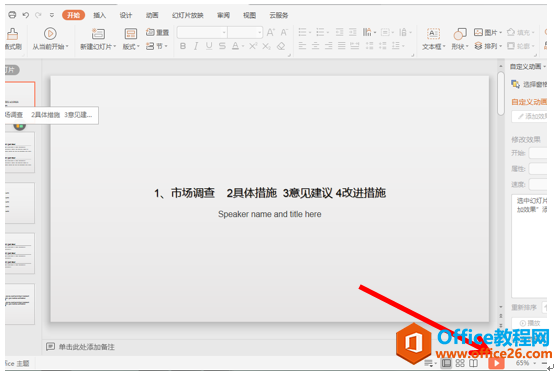
Task: Start slideshow from current slide icon
Action: (x=50, y=34)
